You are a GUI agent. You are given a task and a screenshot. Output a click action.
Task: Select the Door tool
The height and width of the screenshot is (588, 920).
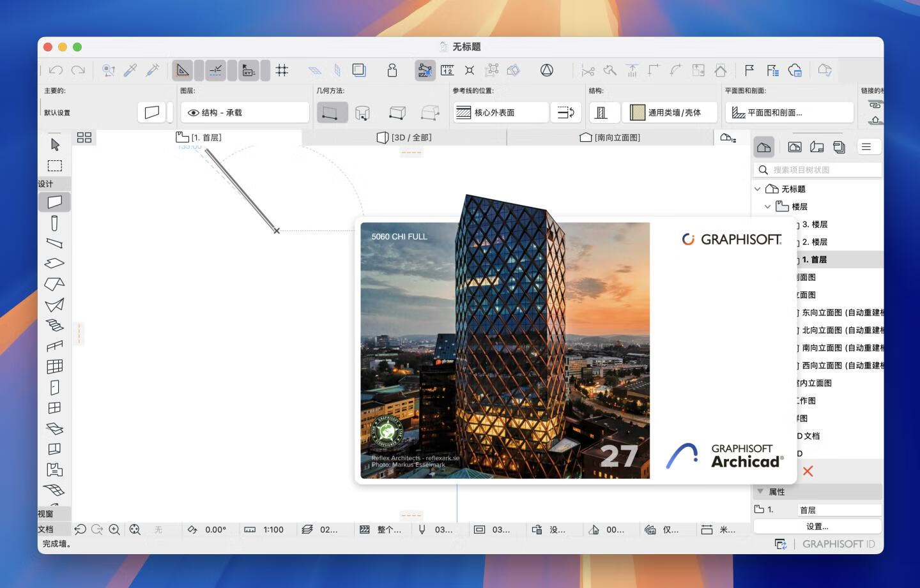(x=54, y=387)
